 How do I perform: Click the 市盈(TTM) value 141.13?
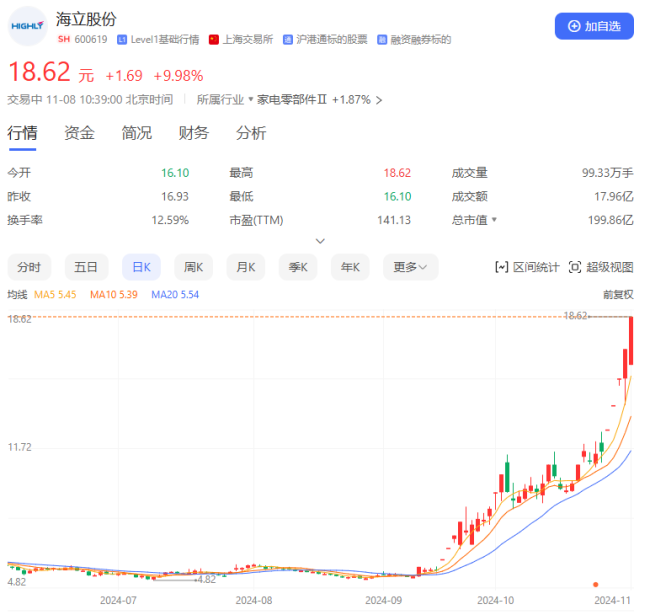(x=394, y=220)
